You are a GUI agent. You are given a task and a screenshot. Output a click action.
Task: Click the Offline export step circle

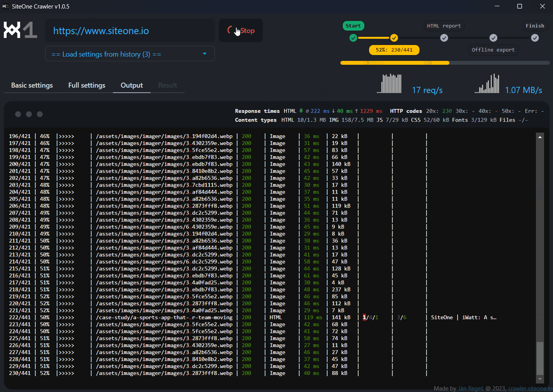493,38
